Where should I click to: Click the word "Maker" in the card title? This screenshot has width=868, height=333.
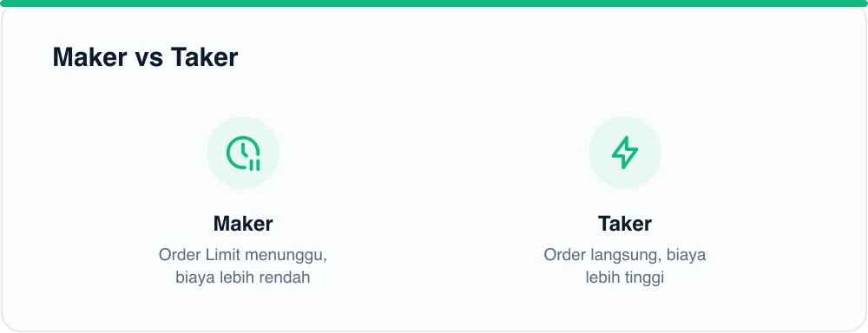pos(89,57)
